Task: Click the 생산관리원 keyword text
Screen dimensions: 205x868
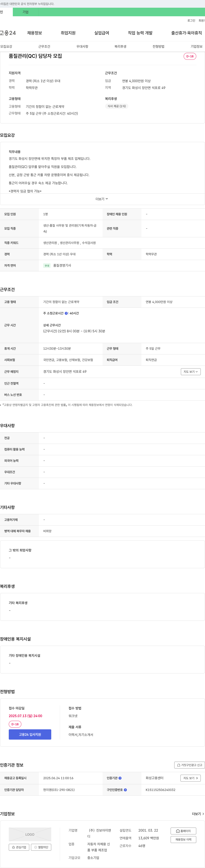Action: (50, 243)
